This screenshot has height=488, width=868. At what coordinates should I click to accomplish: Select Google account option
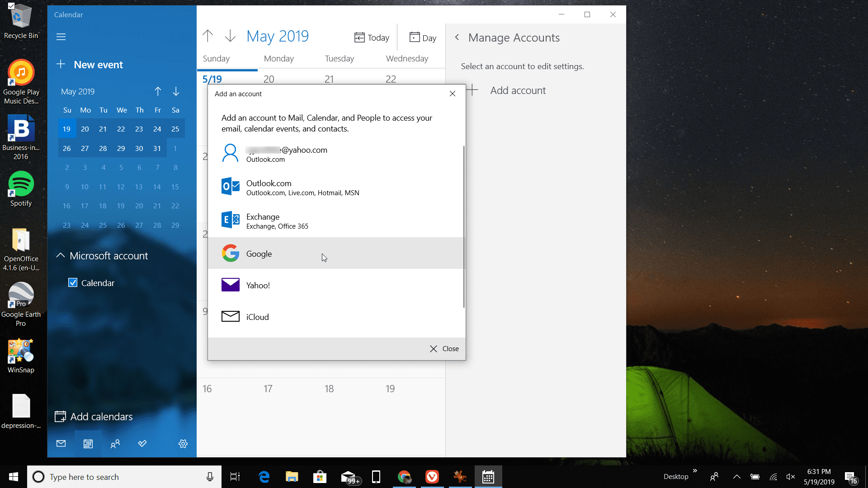336,253
